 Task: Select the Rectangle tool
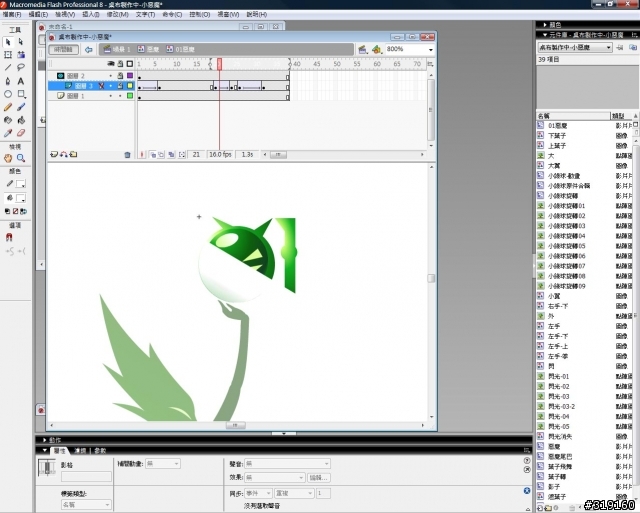(21, 94)
